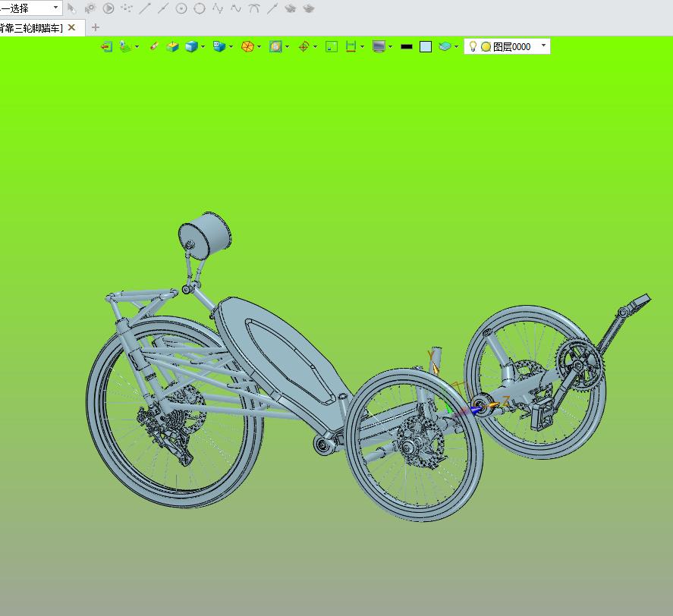The width and height of the screenshot is (673, 616).
Task: Expand the framed sphere icon dropdown
Action: click(x=287, y=46)
